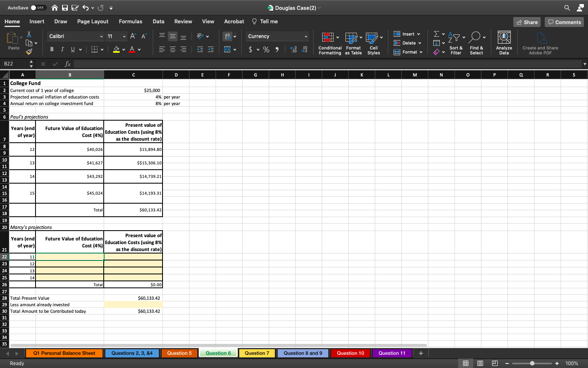Image resolution: width=588 pixels, height=368 pixels.
Task: Toggle Bold formatting
Action: [x=52, y=49]
